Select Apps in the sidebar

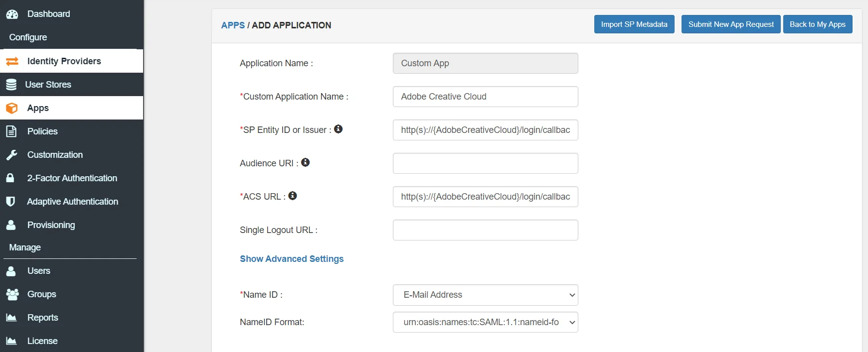72,108
